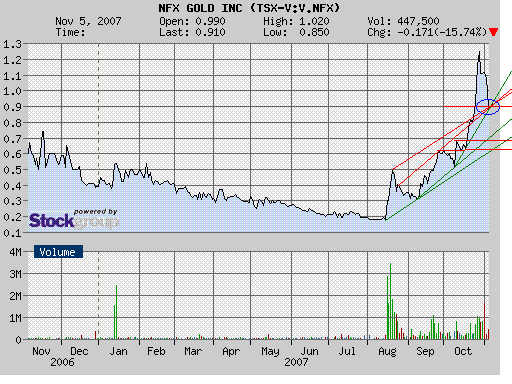This screenshot has height=384, width=512.
Task: Click the Chg: -0.171(-15.74%) text
Action: pos(427,32)
